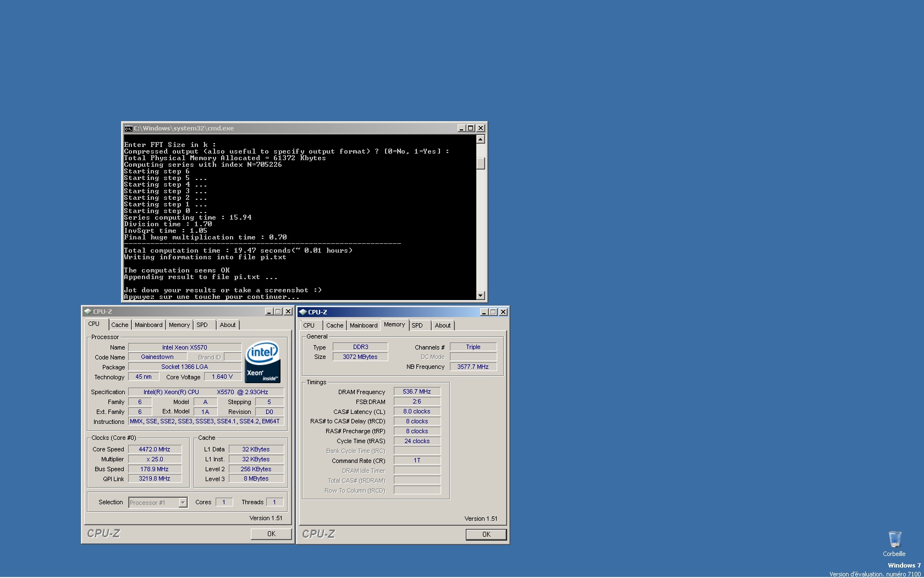Viewport: 924px width, 578px height.
Task: Click FSB:DRAM value 2:6
Action: coord(417,402)
